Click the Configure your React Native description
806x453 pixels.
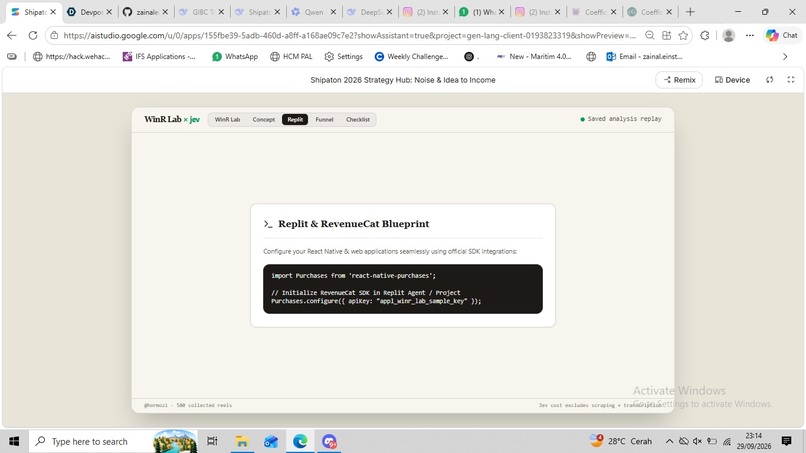[390, 251]
